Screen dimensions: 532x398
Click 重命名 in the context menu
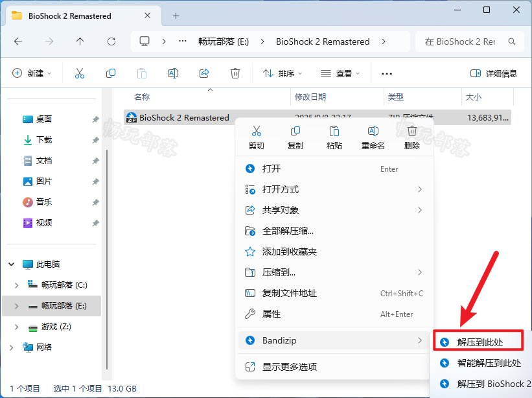click(x=373, y=138)
